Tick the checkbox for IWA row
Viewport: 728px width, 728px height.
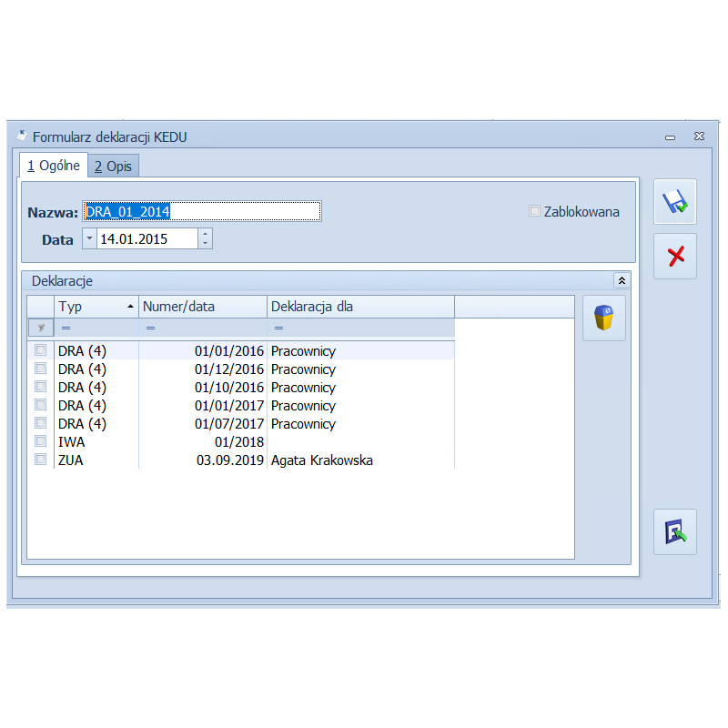40,441
